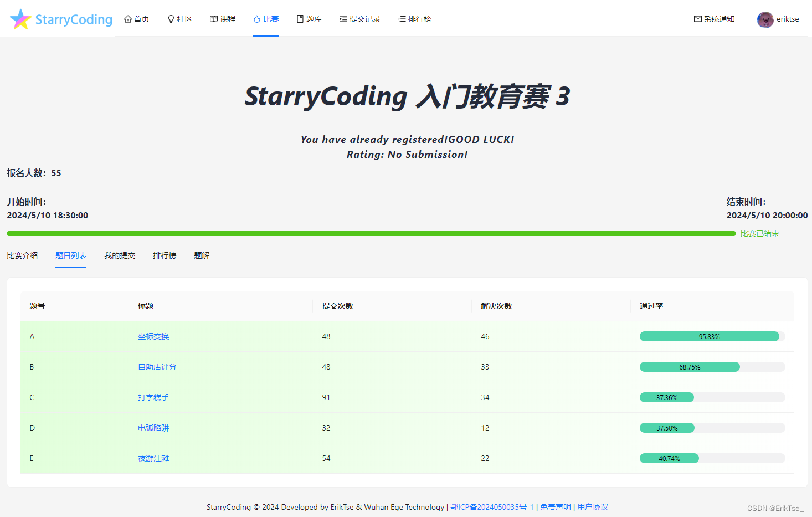Click the StarryCoding 入门教育赛 3 title
812x517 pixels.
point(407,96)
